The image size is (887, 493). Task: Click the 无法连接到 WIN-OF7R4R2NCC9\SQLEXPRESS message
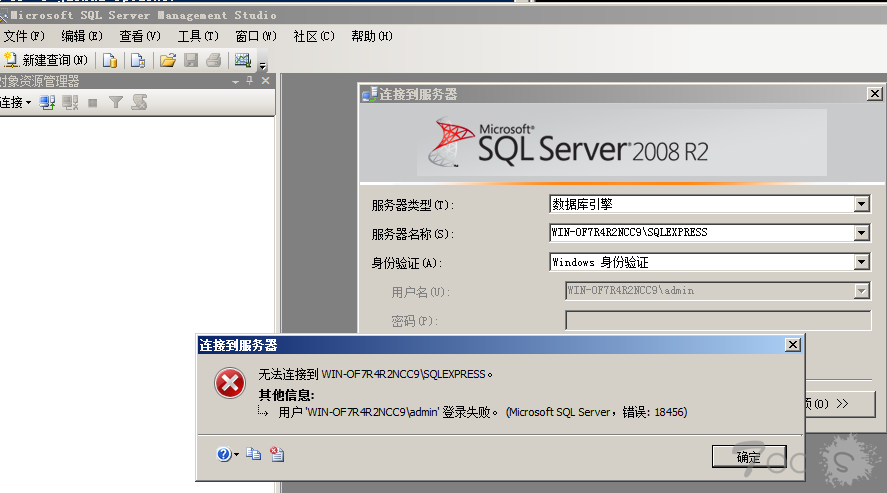tap(375, 374)
